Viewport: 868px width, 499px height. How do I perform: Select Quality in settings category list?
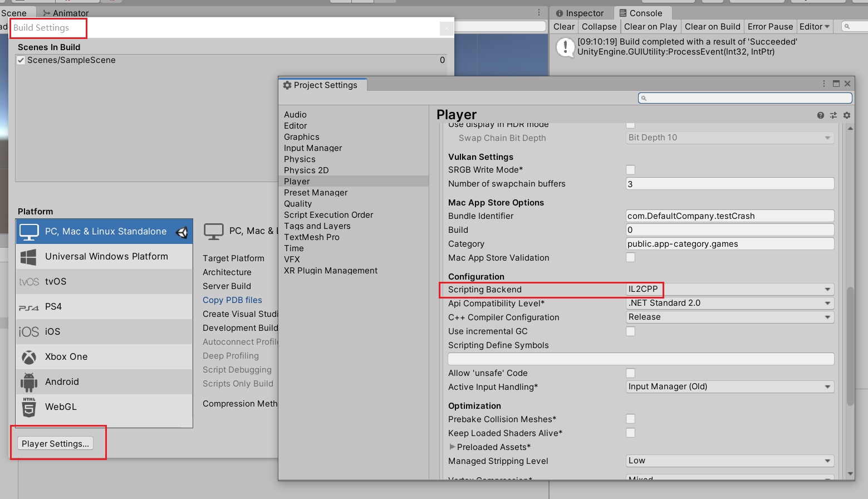354,204
